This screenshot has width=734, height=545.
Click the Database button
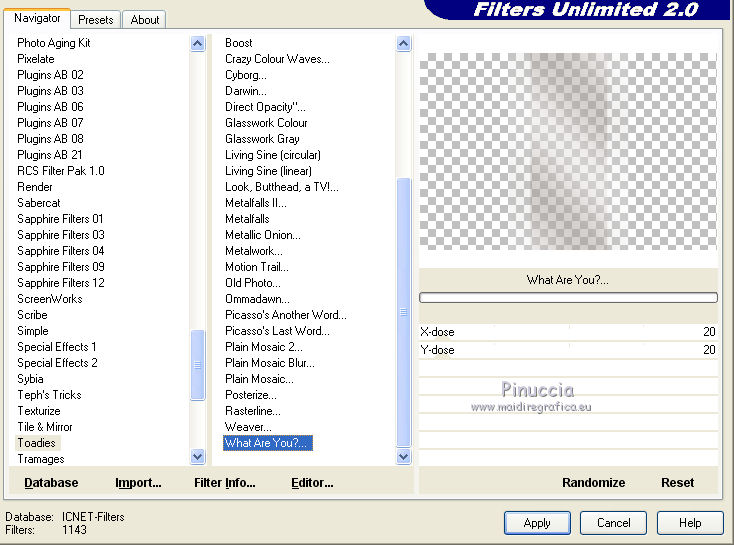click(51, 483)
